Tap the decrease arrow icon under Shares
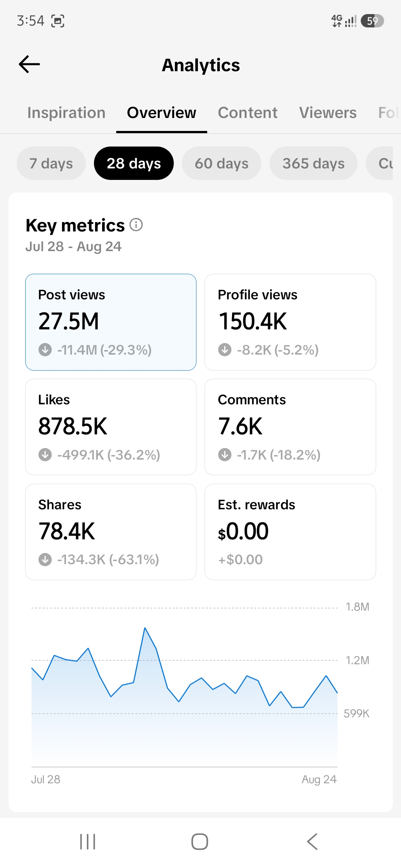 click(x=45, y=559)
